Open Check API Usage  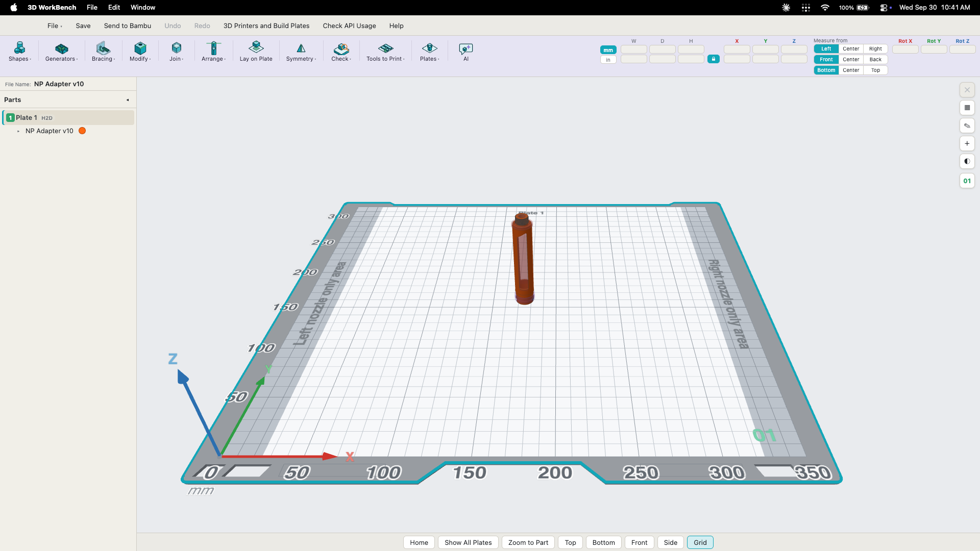(350, 26)
